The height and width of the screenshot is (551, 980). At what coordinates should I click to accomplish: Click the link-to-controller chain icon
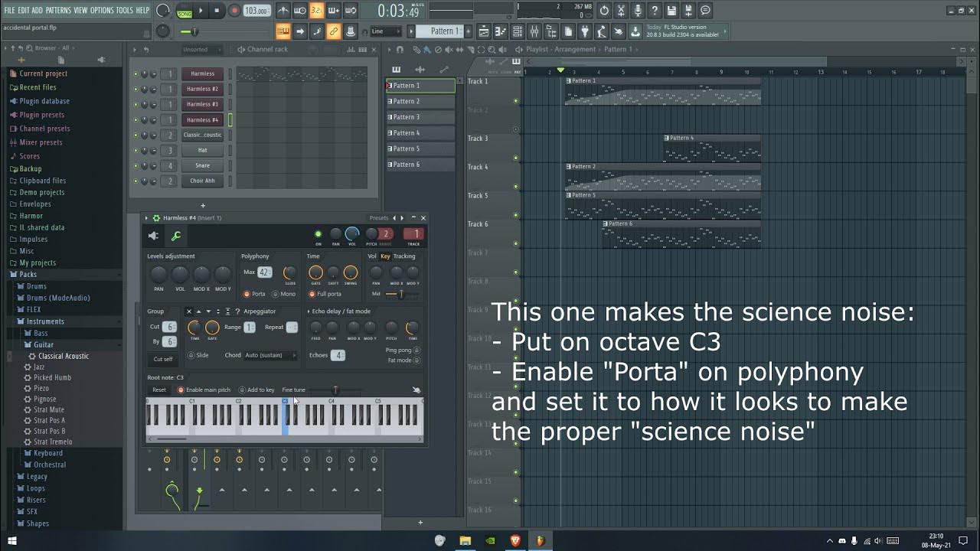332,31
